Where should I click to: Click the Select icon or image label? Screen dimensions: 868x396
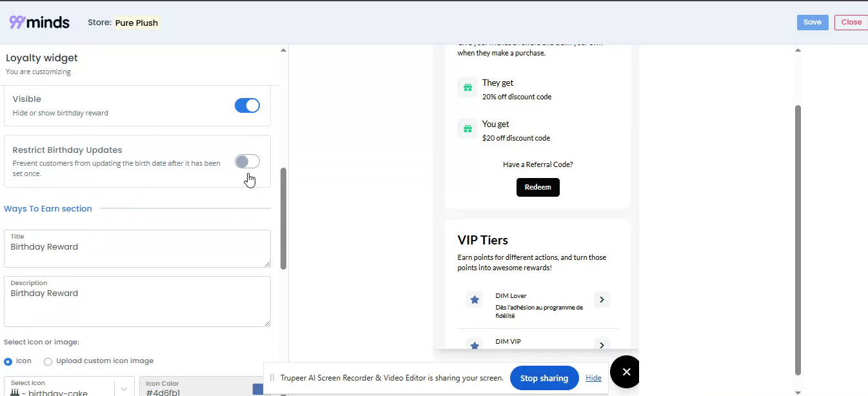point(41,342)
